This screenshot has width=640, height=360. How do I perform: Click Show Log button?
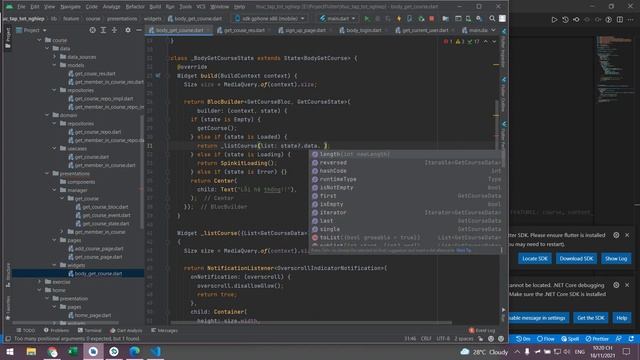click(x=616, y=258)
